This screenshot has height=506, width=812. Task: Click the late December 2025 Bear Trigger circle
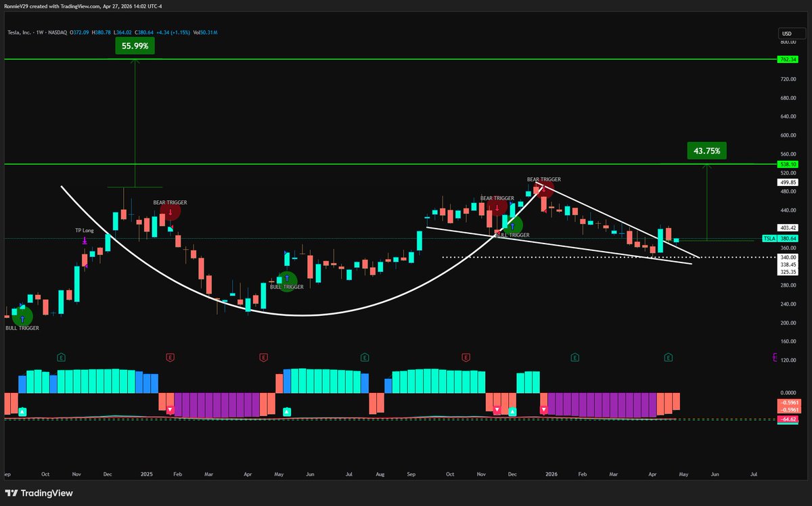tap(544, 189)
